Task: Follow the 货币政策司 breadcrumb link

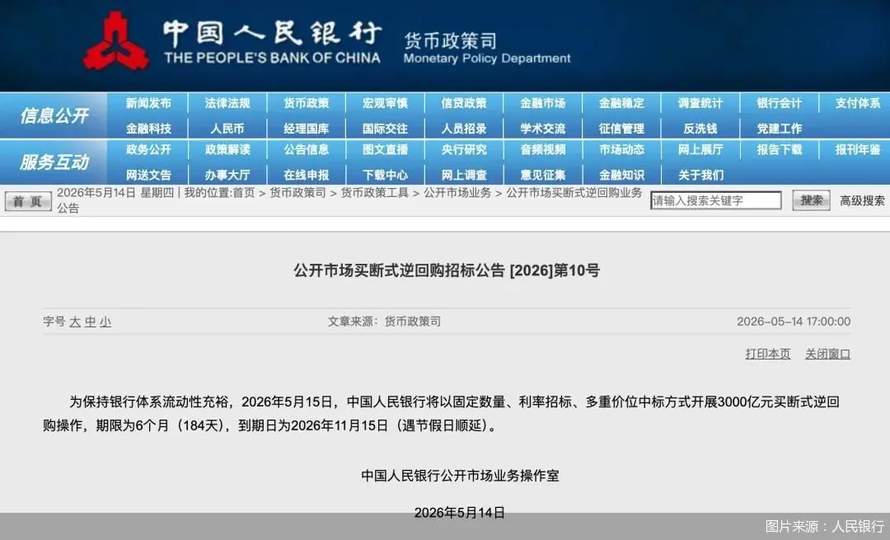Action: tap(298, 193)
